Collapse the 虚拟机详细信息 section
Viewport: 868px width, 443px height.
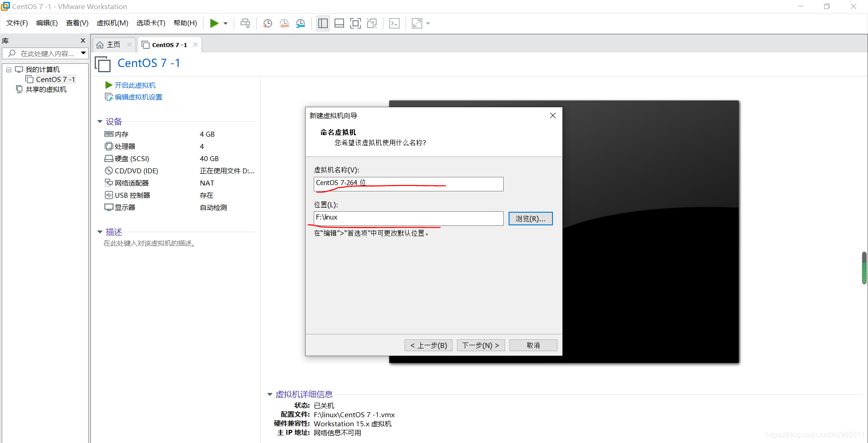270,395
